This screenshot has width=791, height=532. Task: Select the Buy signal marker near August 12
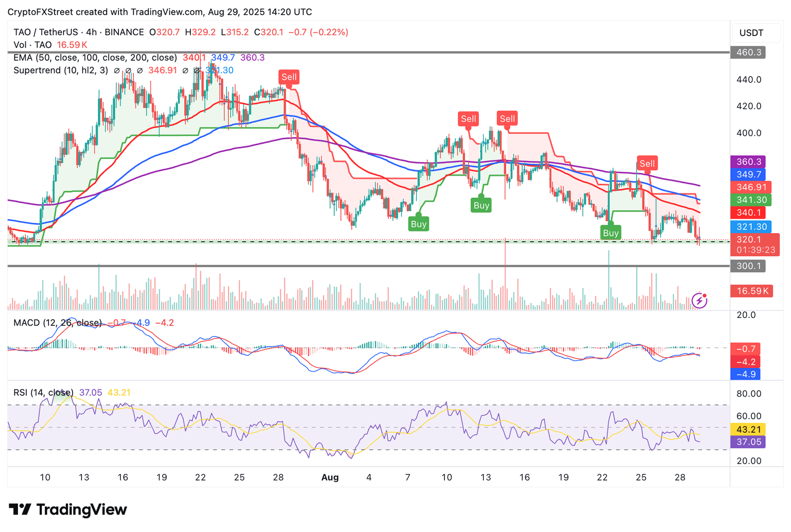(481, 205)
